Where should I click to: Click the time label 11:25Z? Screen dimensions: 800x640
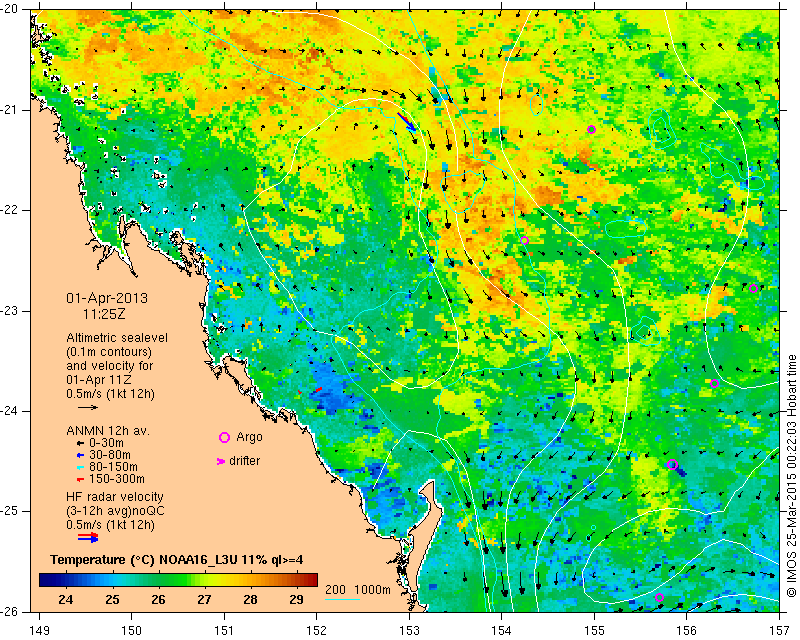[x=104, y=314]
